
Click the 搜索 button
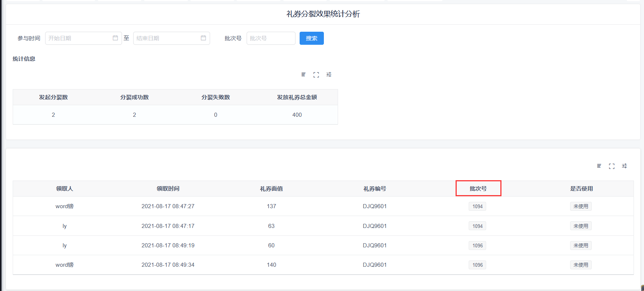click(312, 38)
